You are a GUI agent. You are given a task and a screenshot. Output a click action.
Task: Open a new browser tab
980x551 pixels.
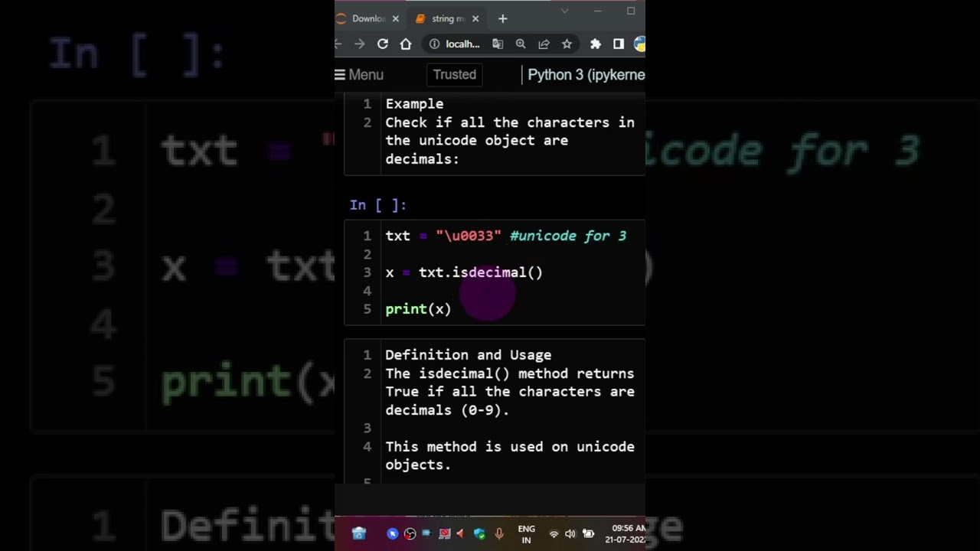pos(502,18)
